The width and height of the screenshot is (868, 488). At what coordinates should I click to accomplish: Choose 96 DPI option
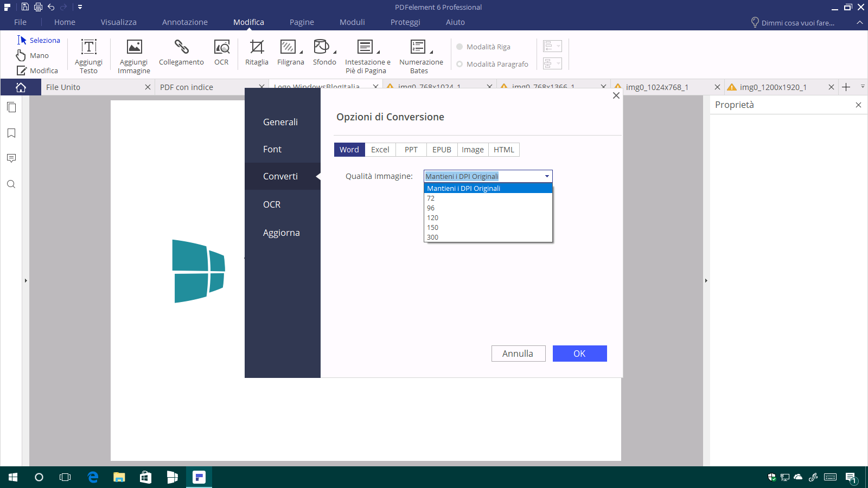tap(488, 208)
